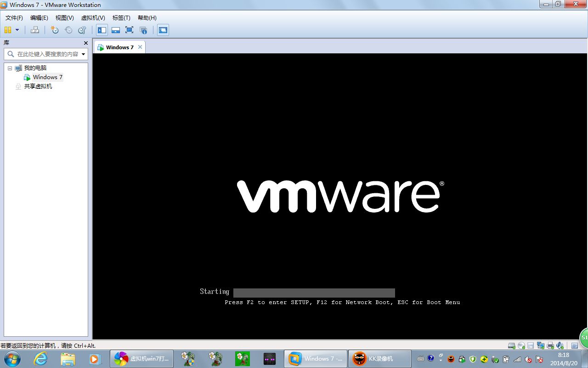
Task: Click the muted volume tray icon
Action: [528, 359]
